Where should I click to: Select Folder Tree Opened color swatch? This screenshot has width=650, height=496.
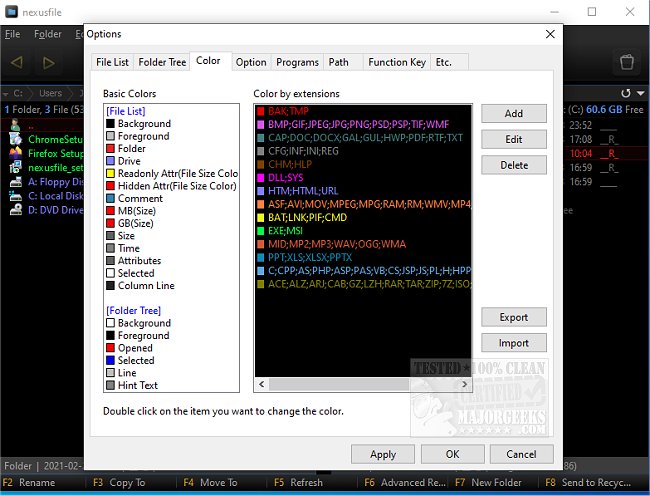pos(110,348)
